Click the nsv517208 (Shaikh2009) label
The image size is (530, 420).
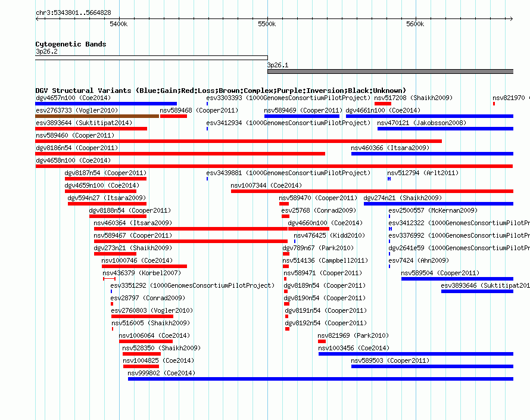[413, 98]
